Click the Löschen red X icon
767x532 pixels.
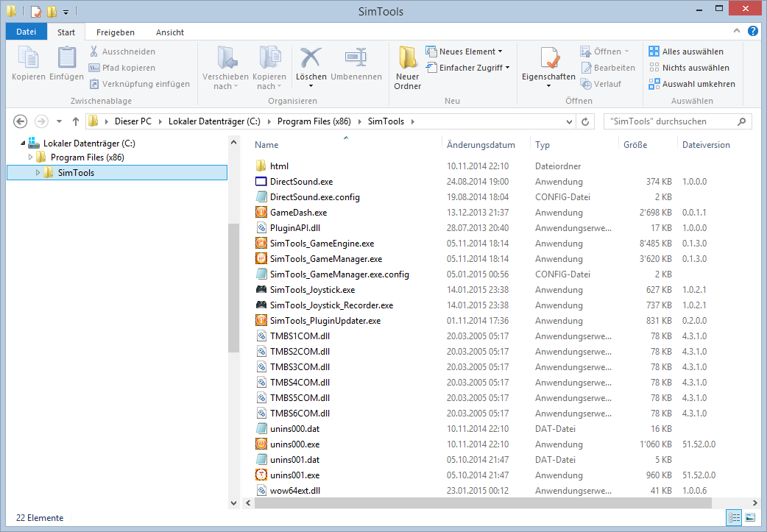pos(311,57)
